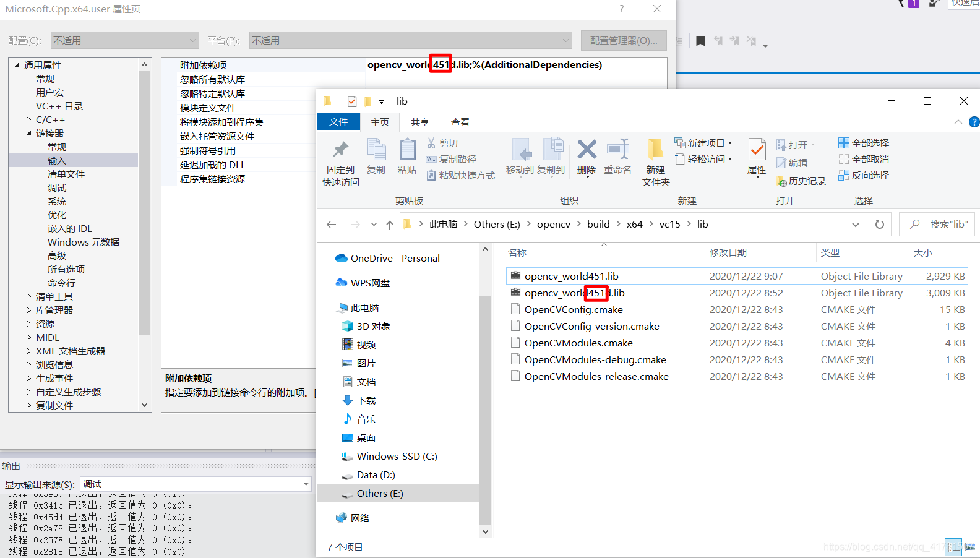Switch to the Share ribbon tab
Screen dimensions: 980x558
coord(420,122)
